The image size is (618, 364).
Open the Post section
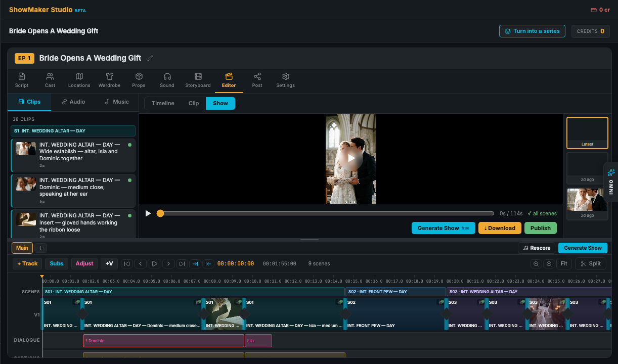click(257, 80)
